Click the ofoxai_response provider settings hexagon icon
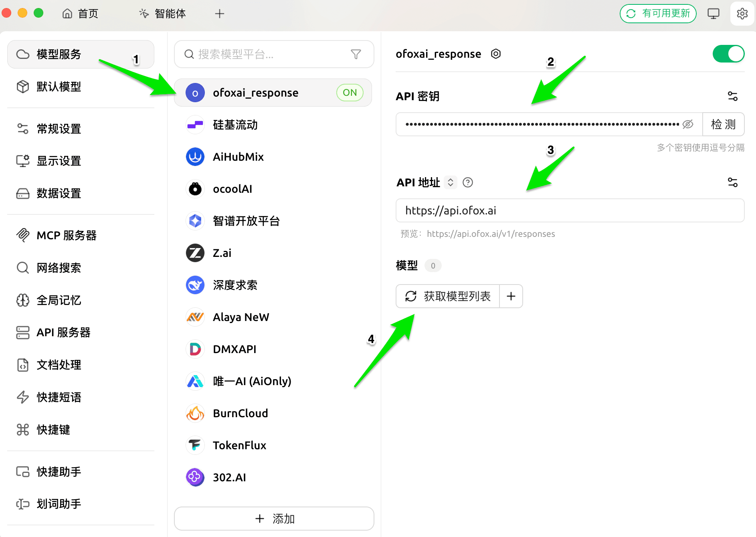 (496, 54)
